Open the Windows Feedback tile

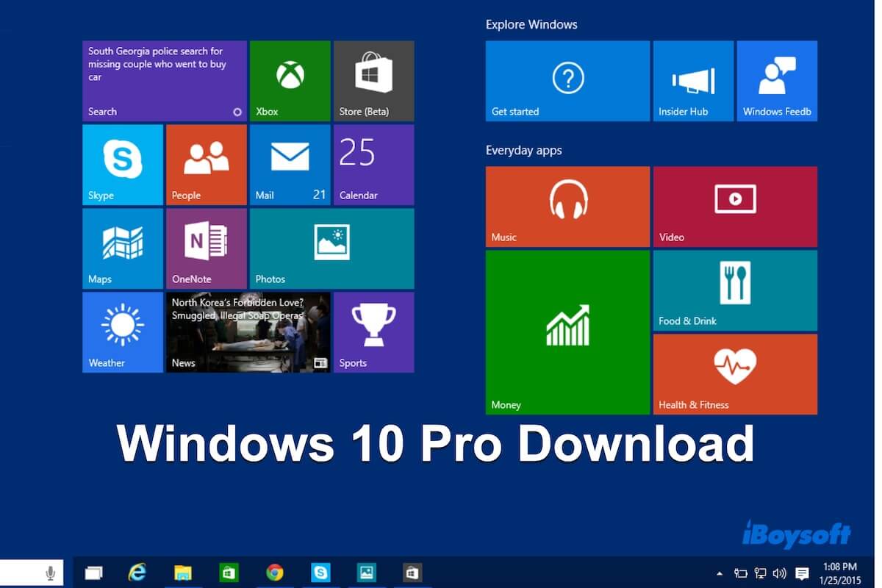coord(777,81)
